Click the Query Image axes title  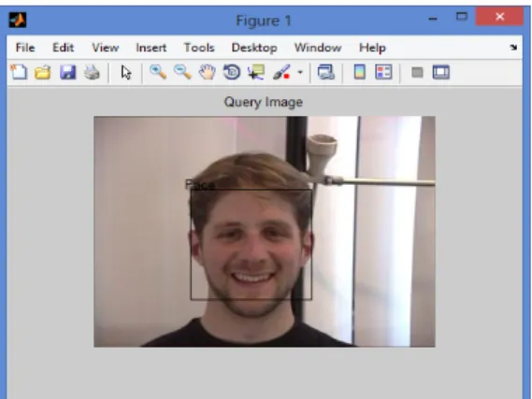pyautogui.click(x=264, y=102)
